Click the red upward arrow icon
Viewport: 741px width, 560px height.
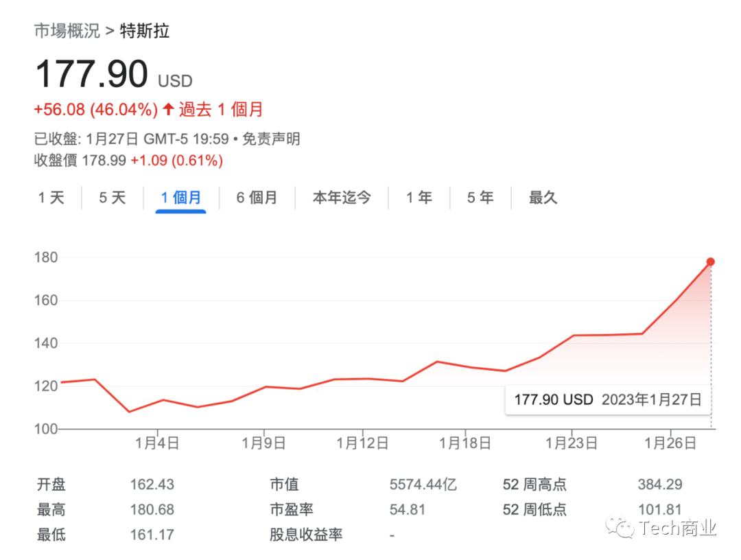pos(168,110)
